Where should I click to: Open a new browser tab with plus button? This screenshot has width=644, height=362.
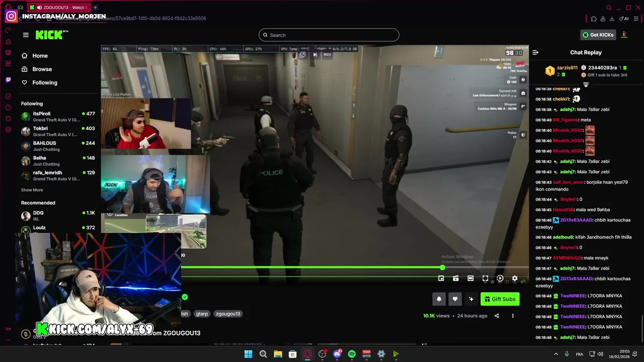95,8
